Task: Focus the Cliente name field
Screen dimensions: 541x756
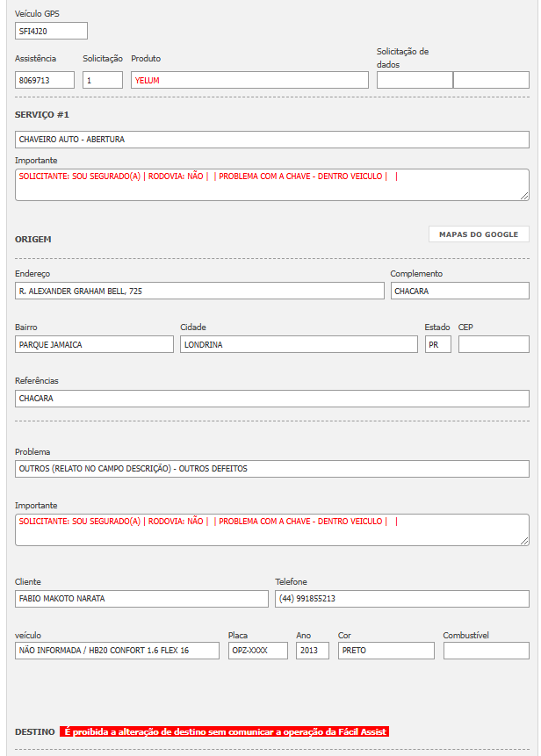Action: [141, 599]
